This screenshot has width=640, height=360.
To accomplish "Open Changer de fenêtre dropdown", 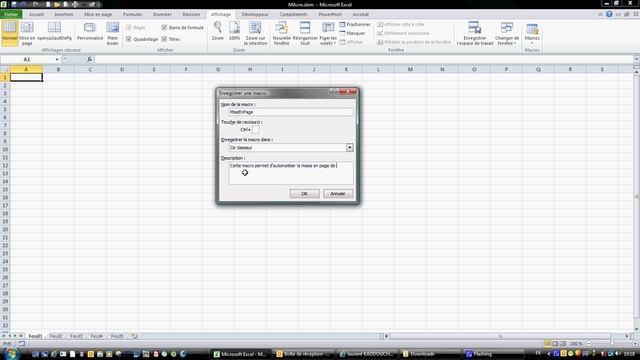I will tap(507, 33).
